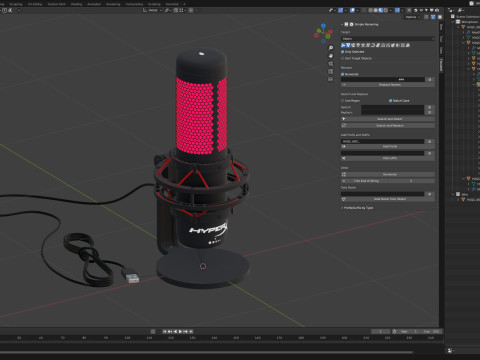Toggle X-ray view in viewport header

point(364,10)
